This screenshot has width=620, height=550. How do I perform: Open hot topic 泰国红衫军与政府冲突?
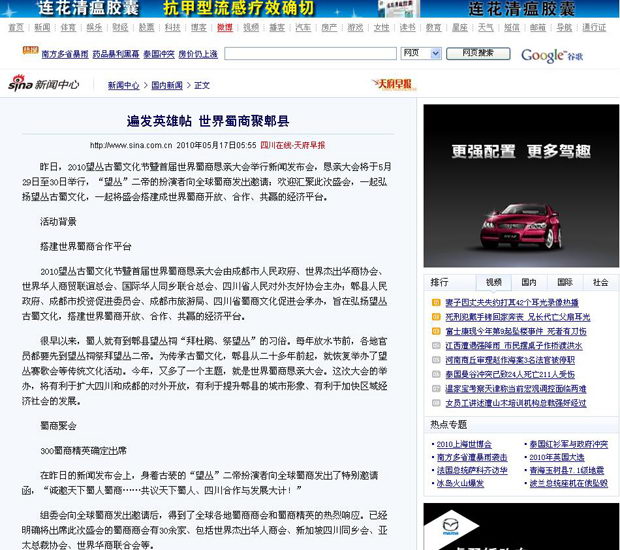pos(569,444)
